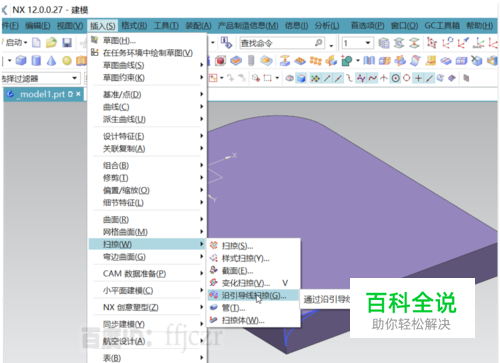Click the magnifier icon in 查找命令 box

tap(319, 43)
